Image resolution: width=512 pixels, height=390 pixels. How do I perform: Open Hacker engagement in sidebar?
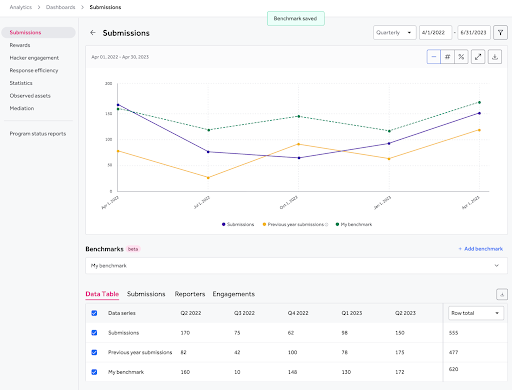34,58
